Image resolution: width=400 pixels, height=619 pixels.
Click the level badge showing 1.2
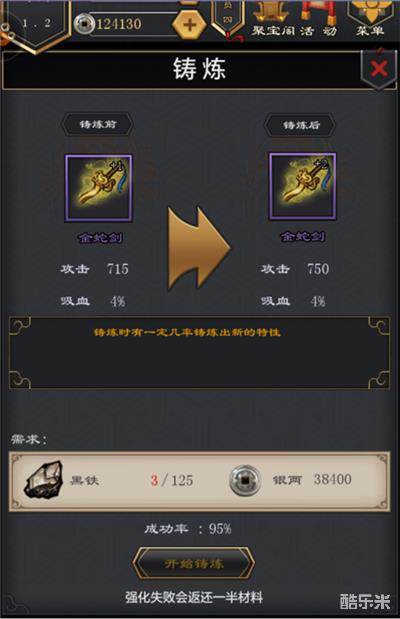36,24
